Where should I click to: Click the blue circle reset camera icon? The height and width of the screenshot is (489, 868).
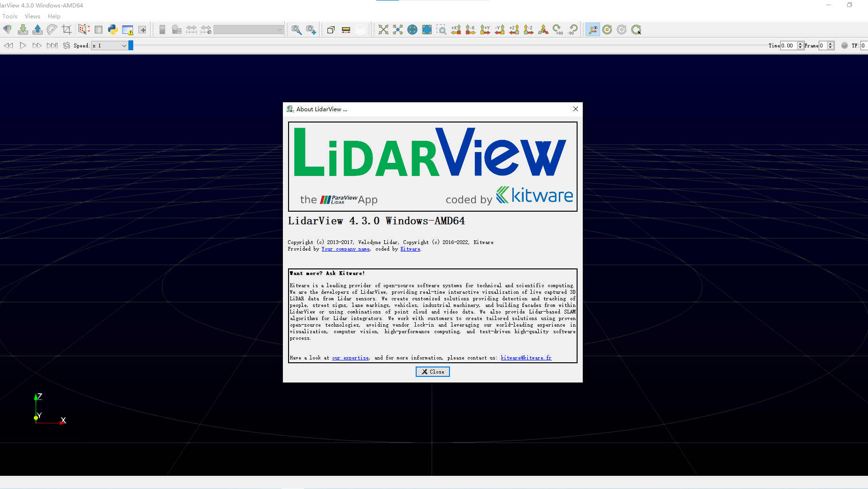412,30
